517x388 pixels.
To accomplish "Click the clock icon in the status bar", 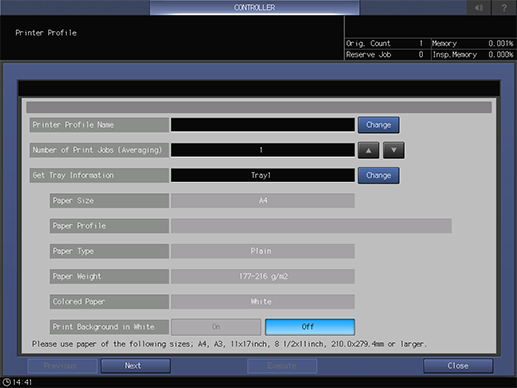I will click(x=6, y=382).
